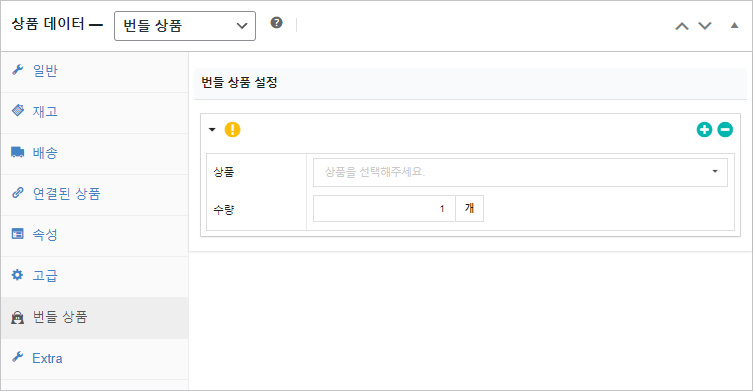Click the link icon beside 연결된 상품
753x391 pixels.
point(18,193)
